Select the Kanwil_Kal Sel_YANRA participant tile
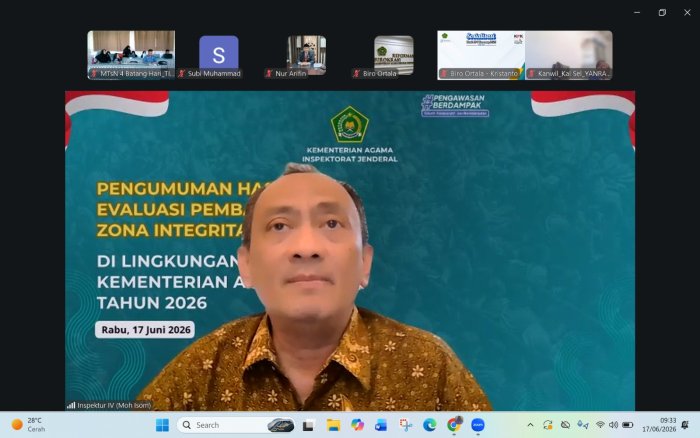 pyautogui.click(x=569, y=55)
